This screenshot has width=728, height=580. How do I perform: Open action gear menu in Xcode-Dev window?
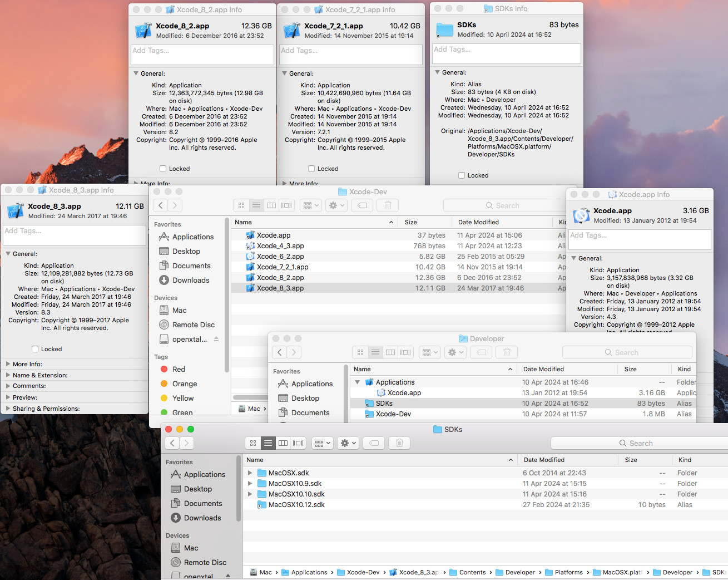pyautogui.click(x=336, y=205)
